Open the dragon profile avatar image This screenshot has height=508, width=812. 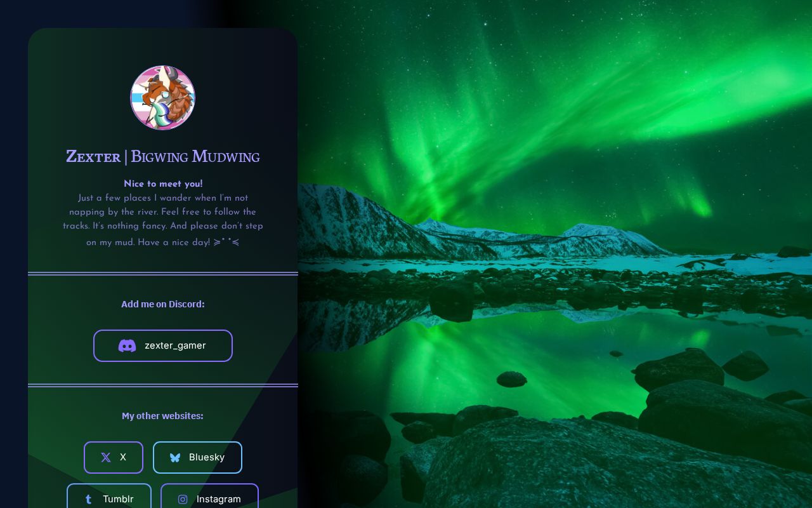click(162, 98)
